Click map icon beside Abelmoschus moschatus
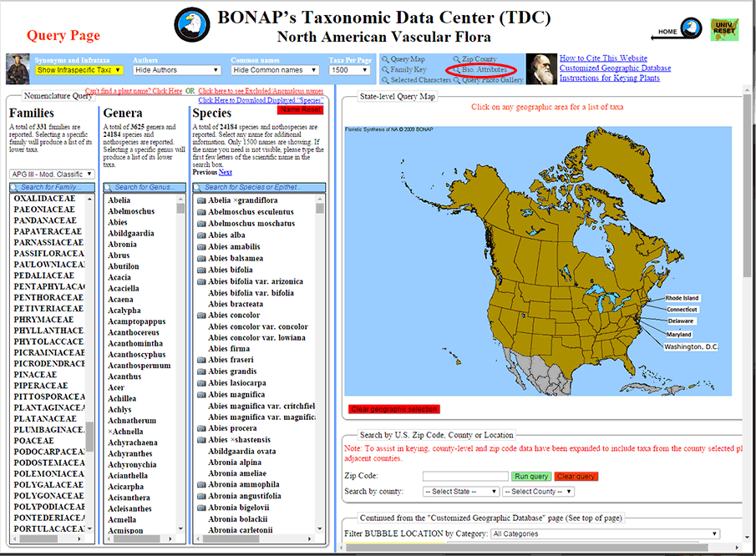 201,224
